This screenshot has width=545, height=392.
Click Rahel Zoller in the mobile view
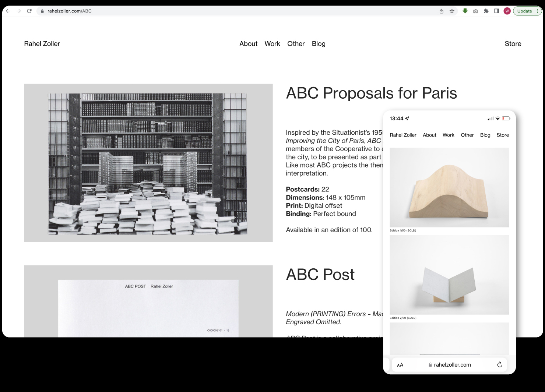[x=403, y=135]
